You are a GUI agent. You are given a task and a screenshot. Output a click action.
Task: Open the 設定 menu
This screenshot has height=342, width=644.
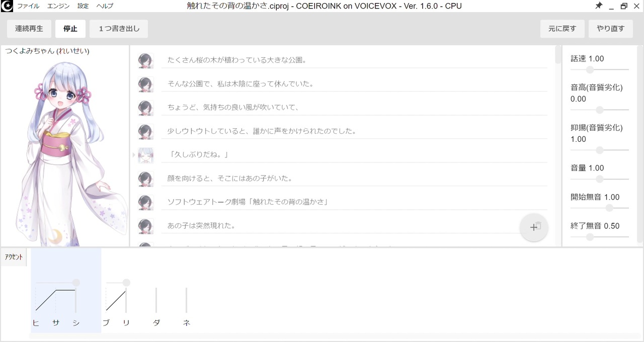[x=83, y=6]
